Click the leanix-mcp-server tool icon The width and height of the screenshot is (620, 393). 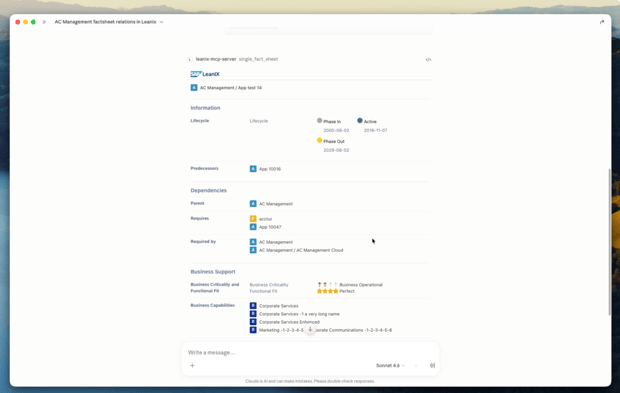[190, 59]
